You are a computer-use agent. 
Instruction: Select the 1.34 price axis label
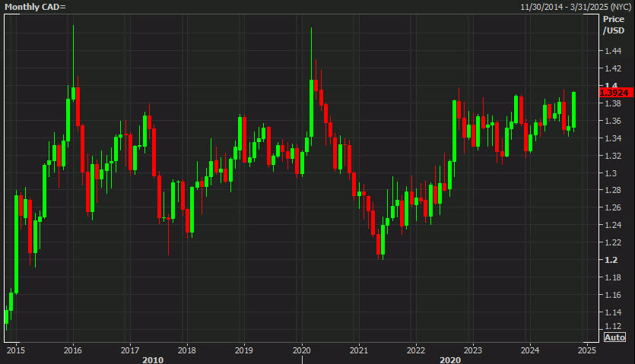(x=613, y=138)
